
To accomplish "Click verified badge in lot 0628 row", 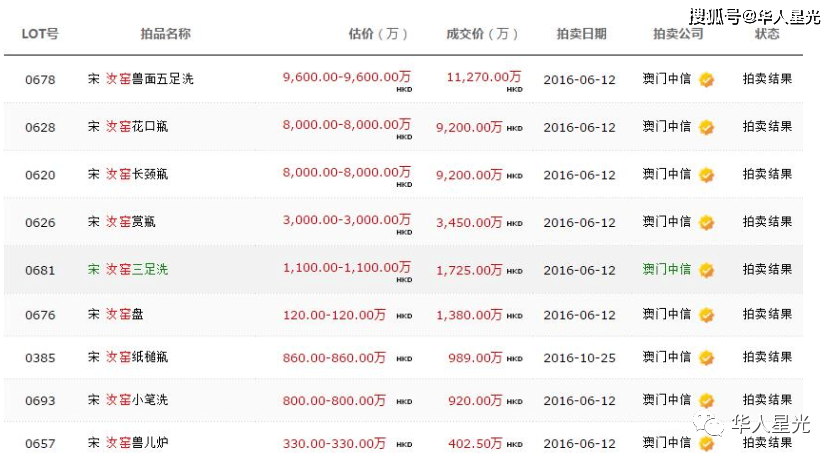I will coord(707,128).
